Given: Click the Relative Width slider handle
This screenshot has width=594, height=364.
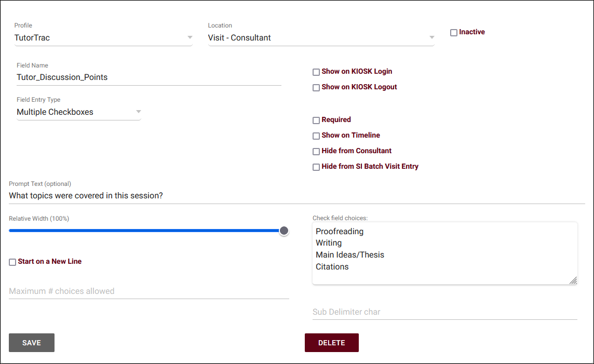Looking at the screenshot, I should 284,231.
